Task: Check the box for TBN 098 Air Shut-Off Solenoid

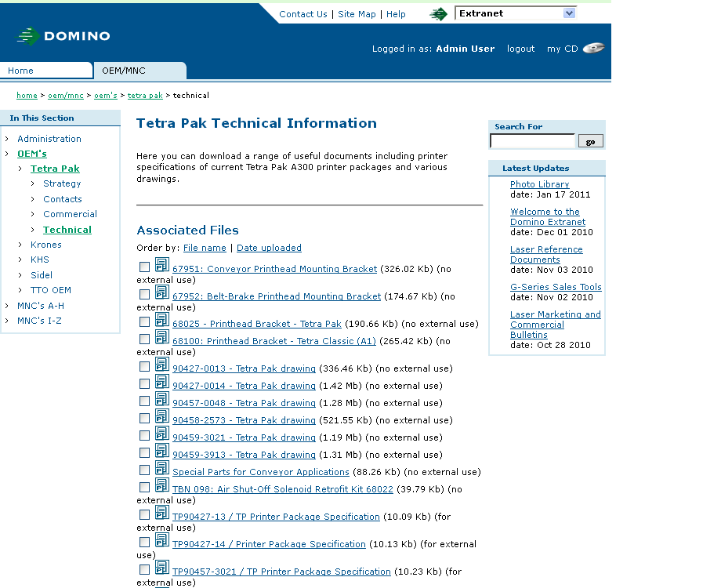Action: tap(144, 488)
